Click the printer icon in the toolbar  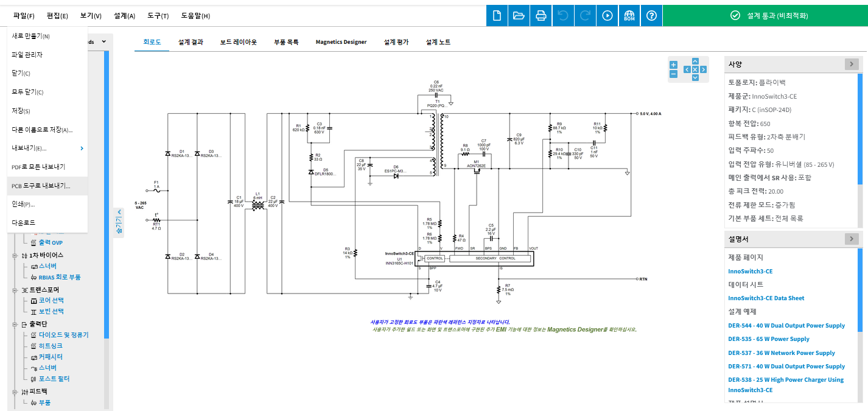point(541,16)
